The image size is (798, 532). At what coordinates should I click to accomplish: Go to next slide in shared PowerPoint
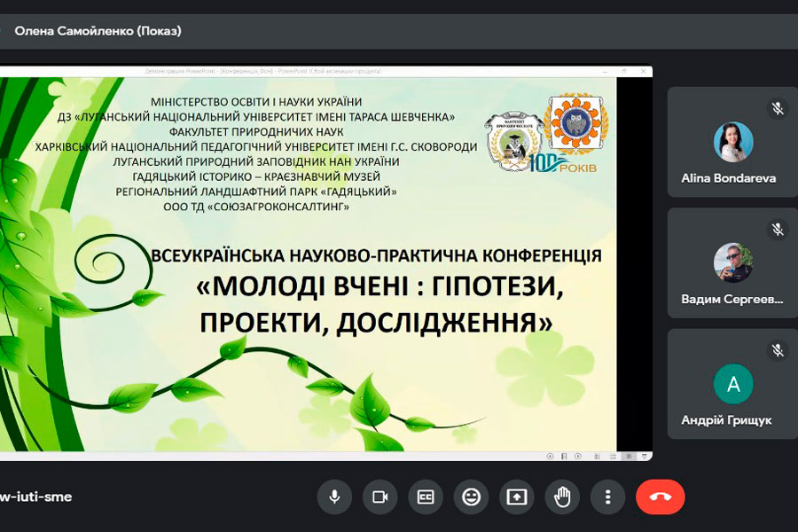click(577, 456)
